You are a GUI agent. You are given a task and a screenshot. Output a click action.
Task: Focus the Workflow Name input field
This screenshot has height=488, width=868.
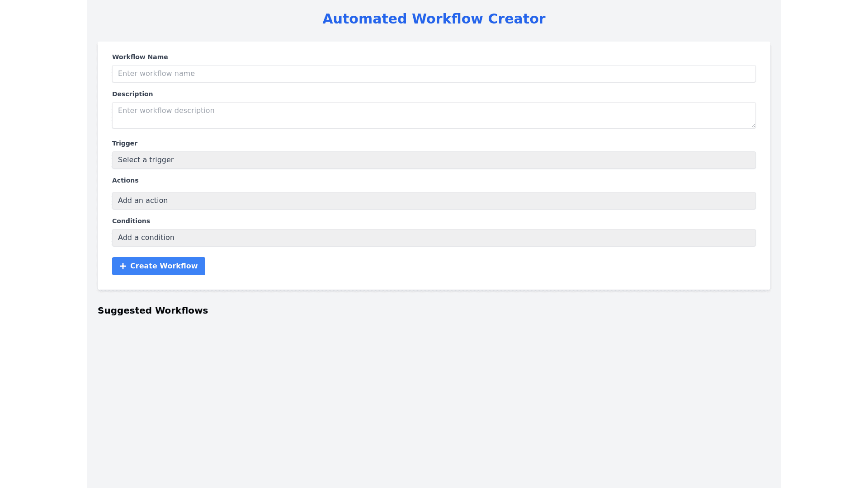(x=434, y=74)
